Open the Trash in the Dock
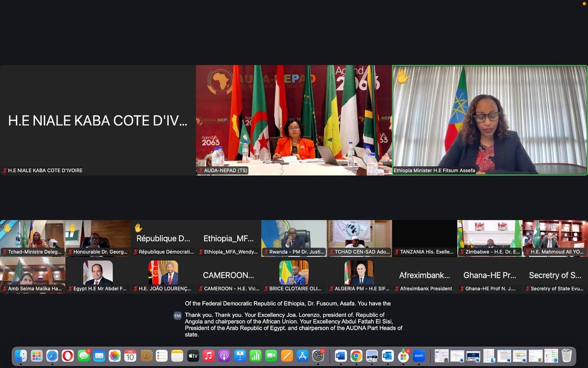 pyautogui.click(x=566, y=356)
